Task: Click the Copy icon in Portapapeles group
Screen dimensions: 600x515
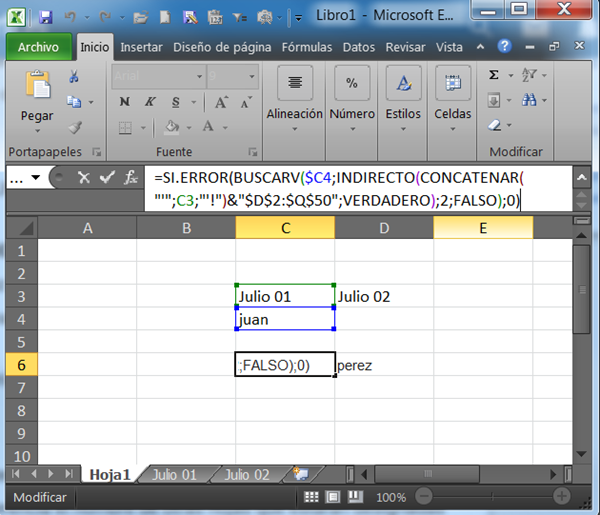Action: coord(73,102)
